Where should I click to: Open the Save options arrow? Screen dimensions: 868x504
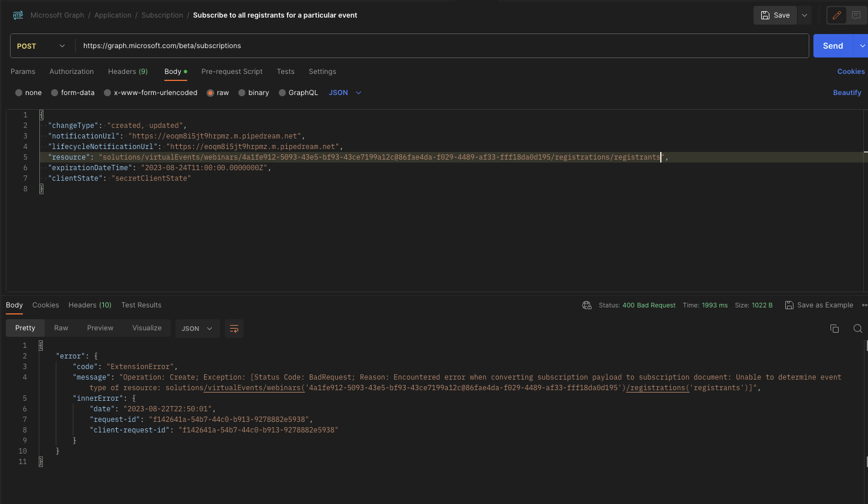(805, 15)
